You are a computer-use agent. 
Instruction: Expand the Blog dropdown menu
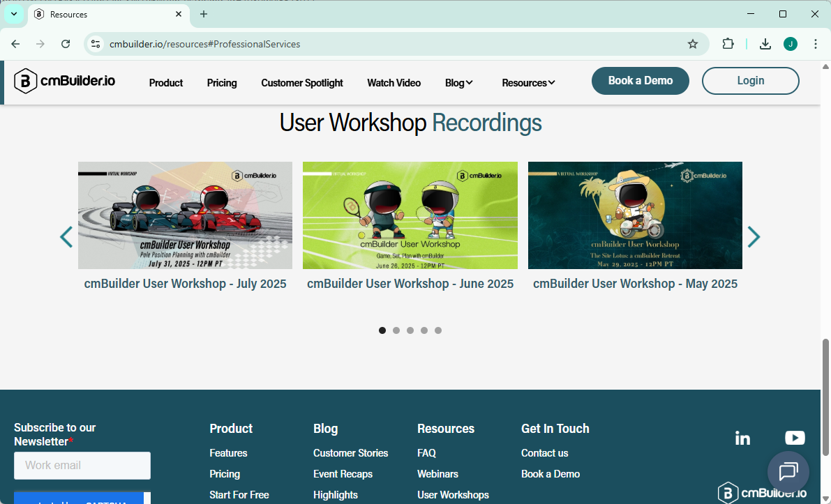459,83
